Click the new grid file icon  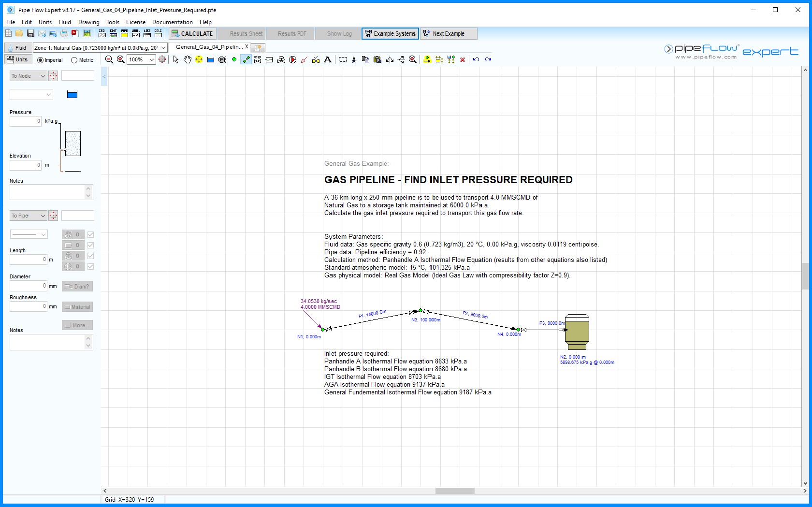[8, 33]
